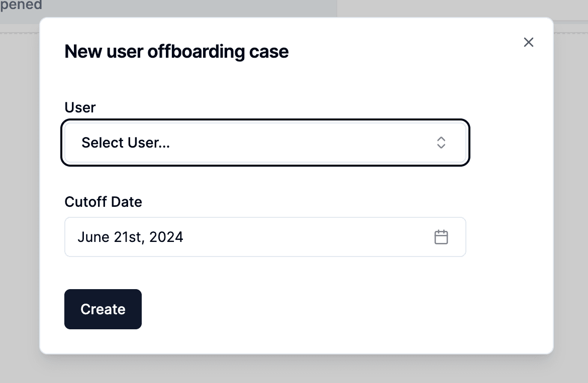Screen dimensions: 588x383
Task: Focus the User combo box
Action: tap(265, 143)
